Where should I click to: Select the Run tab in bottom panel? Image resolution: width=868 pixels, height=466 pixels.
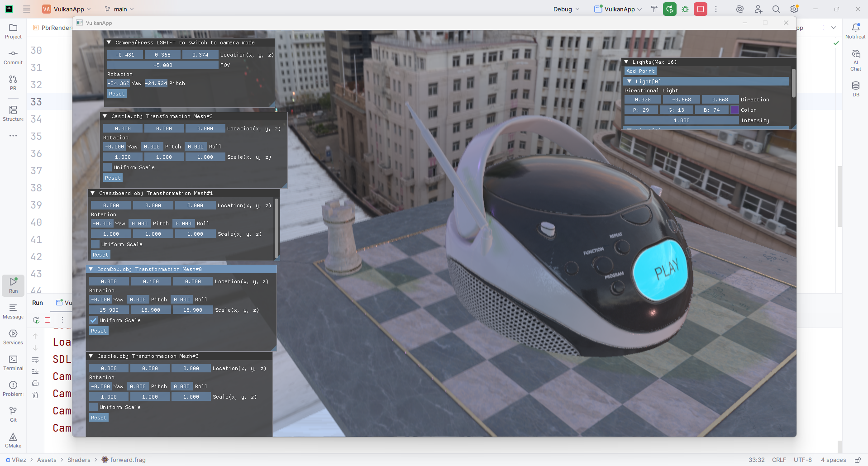pos(38,303)
